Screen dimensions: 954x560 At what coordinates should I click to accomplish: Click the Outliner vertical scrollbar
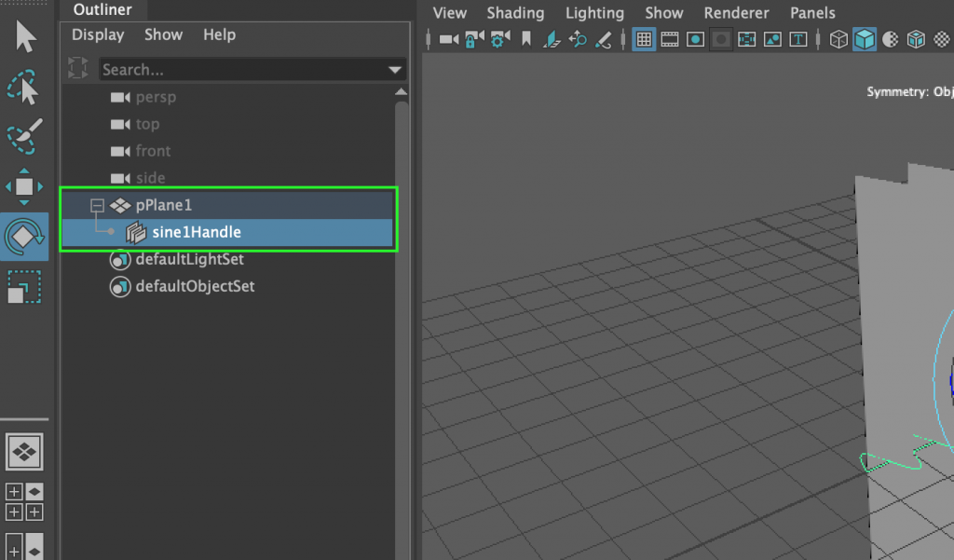(401, 329)
